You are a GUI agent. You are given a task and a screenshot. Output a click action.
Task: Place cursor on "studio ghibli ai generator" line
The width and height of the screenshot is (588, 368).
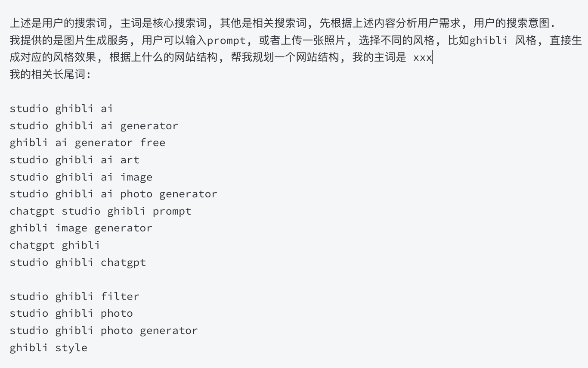[x=93, y=126]
